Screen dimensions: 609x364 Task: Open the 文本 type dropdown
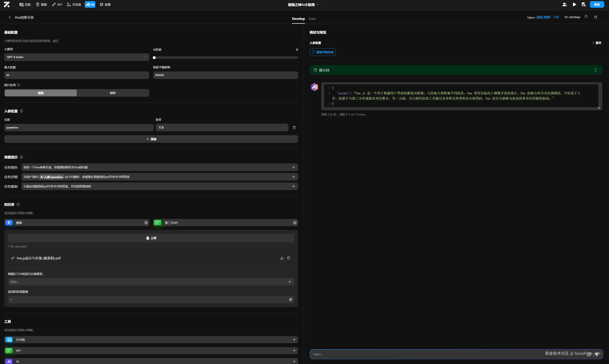tap(222, 128)
